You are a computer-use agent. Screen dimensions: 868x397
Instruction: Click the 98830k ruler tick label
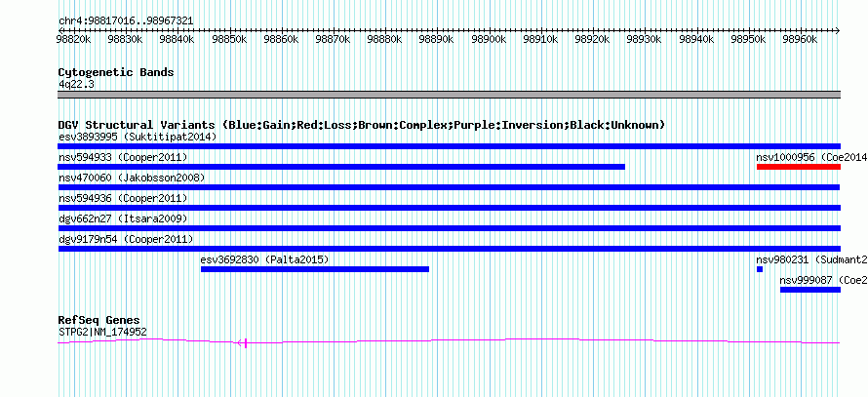(126, 39)
